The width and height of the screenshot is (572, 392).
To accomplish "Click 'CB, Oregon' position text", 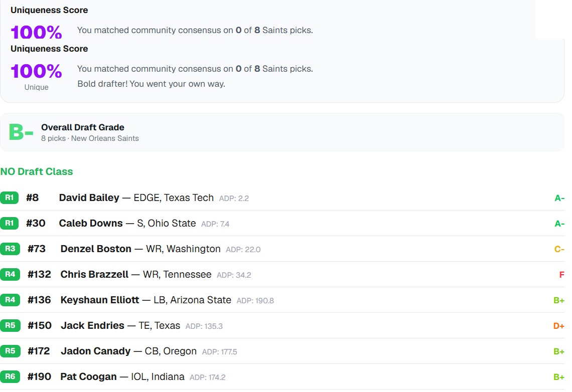I will (x=171, y=350).
